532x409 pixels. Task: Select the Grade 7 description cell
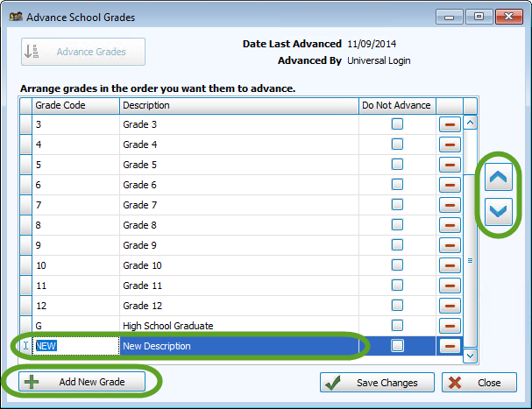[238, 205]
